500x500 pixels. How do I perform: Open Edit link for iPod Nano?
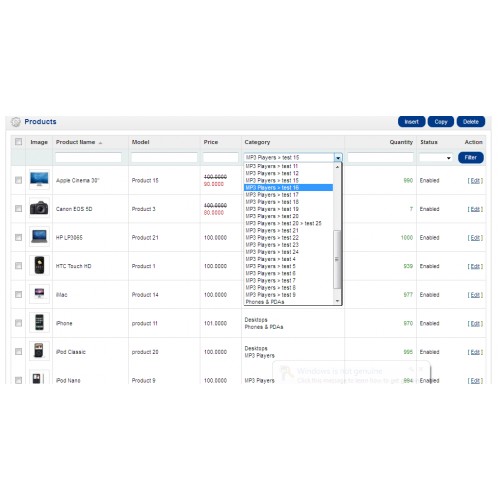[475, 381]
